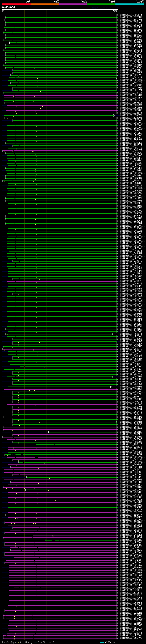Select the AV434888 query label
This screenshot has width=146, height=644.
[x=8, y=8]
